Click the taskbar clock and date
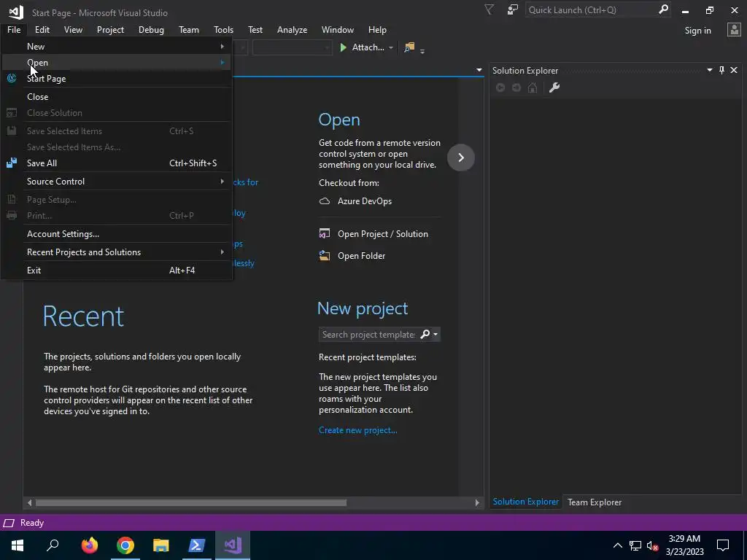This screenshot has height=560, width=747. point(684,545)
